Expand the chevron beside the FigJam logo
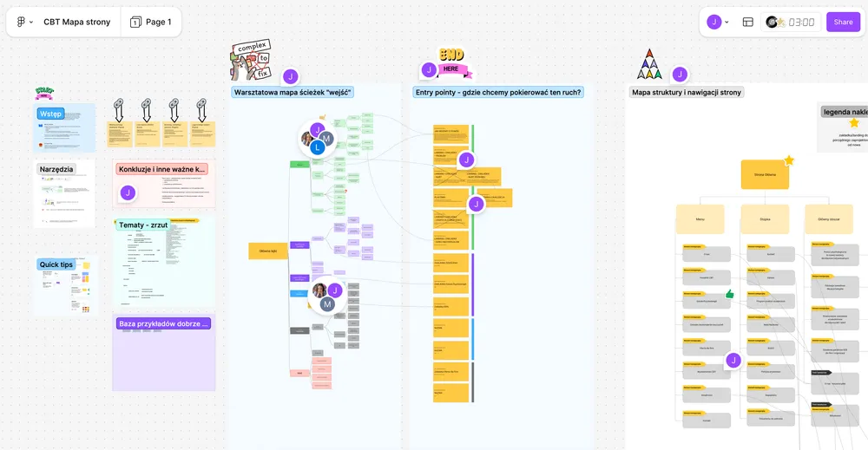This screenshot has height=450, width=868. (x=31, y=23)
